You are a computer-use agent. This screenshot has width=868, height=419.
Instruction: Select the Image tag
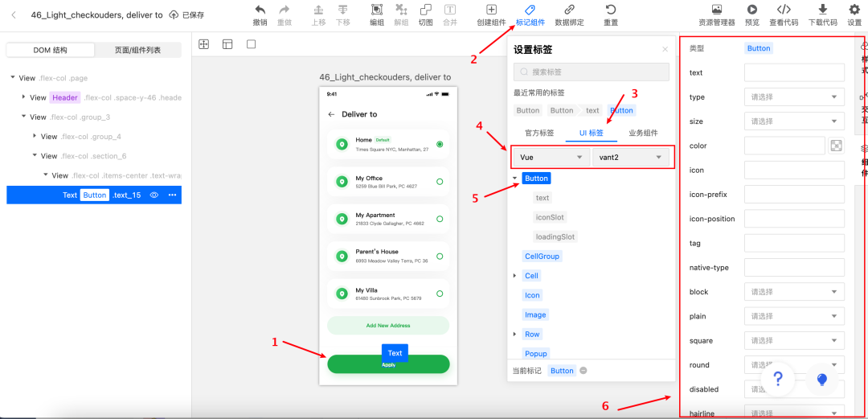[x=535, y=314]
